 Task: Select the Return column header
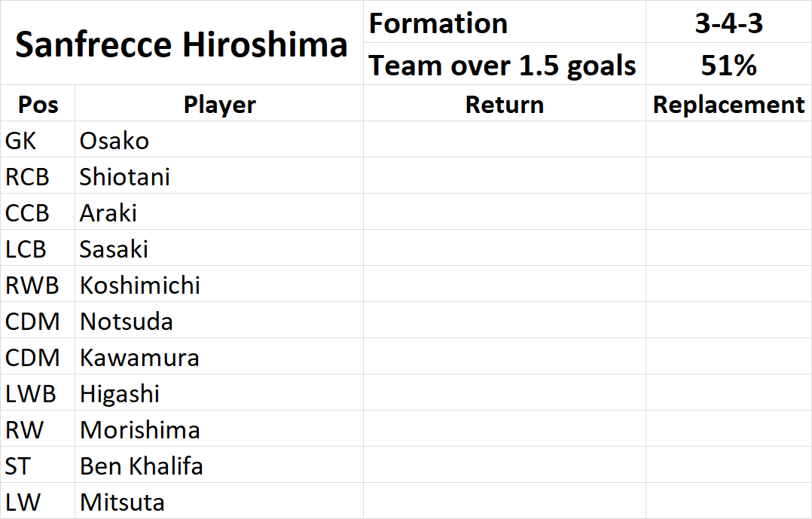click(505, 104)
